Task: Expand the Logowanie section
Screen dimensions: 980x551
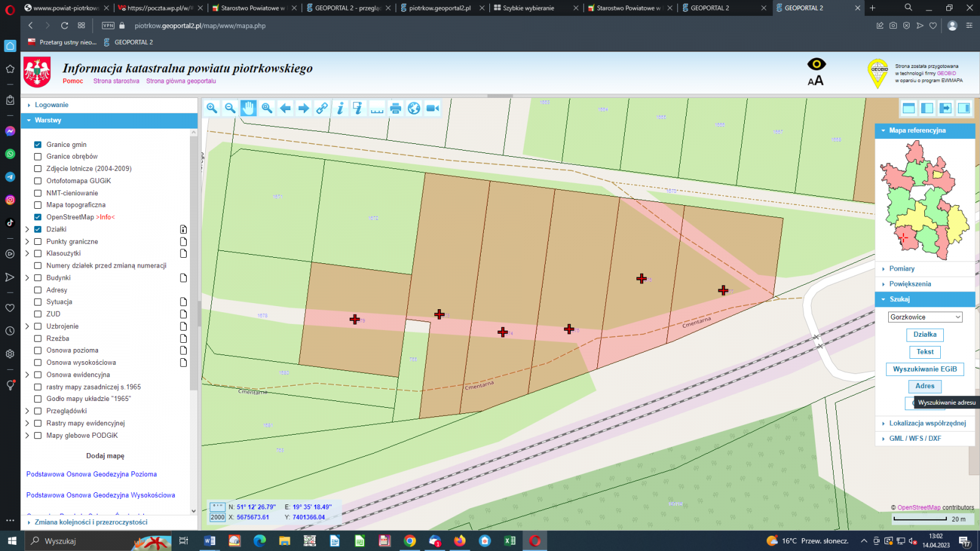Action: pyautogui.click(x=51, y=105)
